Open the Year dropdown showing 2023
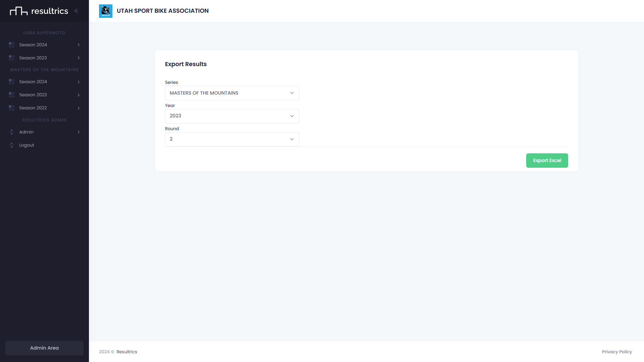Viewport: 644px width, 362px height. pos(232,116)
